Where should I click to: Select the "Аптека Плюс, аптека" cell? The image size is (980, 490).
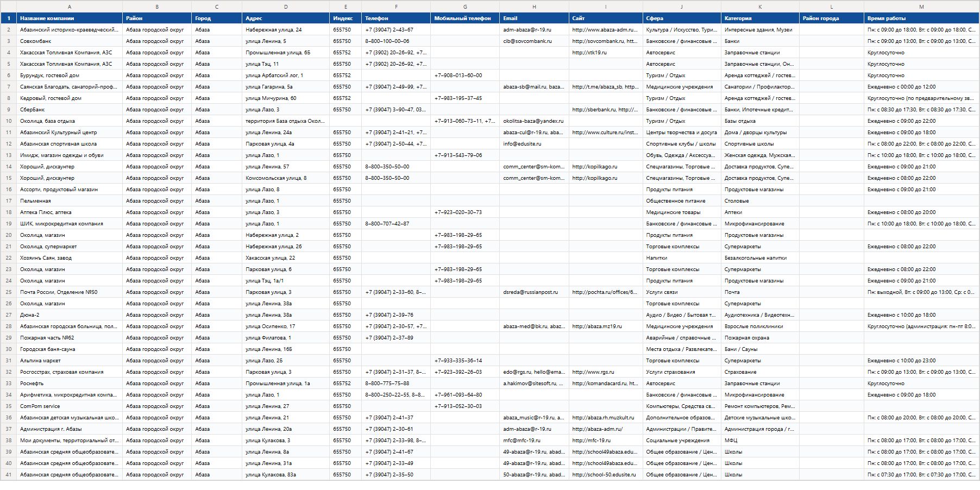point(70,212)
